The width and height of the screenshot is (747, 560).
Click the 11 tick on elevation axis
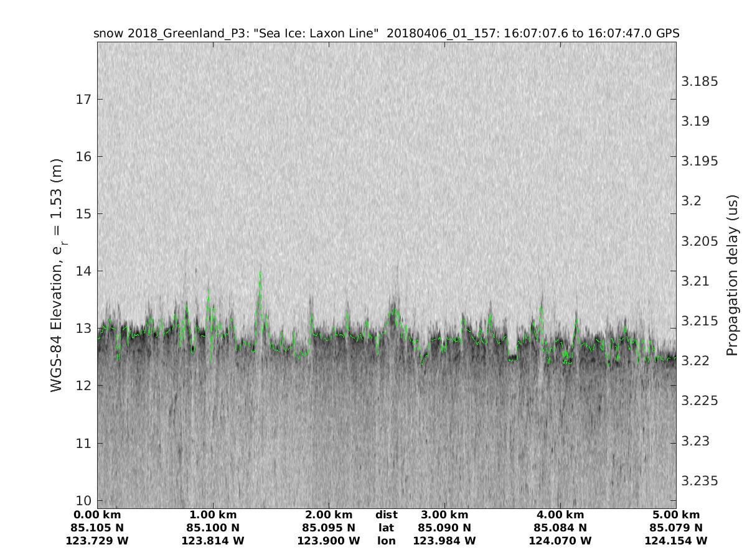coord(83,444)
